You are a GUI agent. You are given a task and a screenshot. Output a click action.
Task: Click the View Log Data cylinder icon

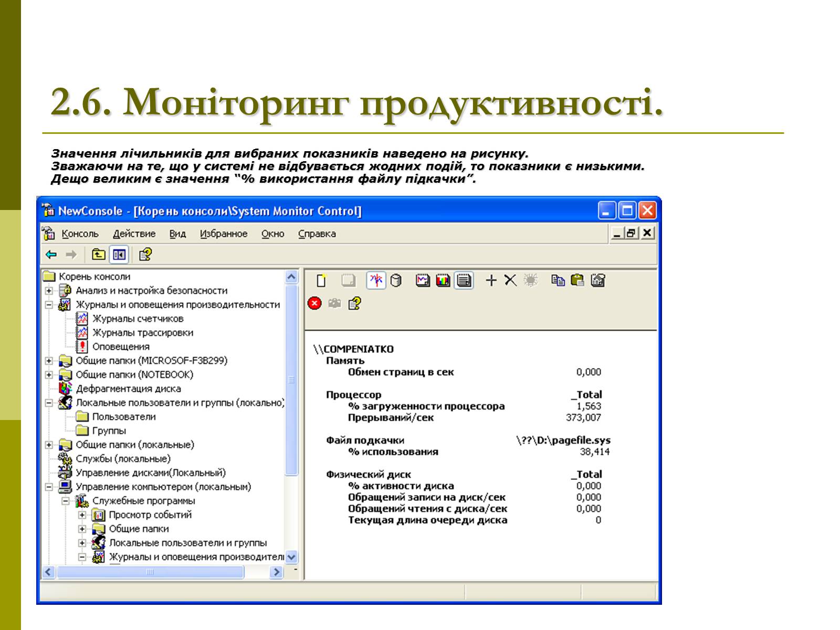pos(396,281)
